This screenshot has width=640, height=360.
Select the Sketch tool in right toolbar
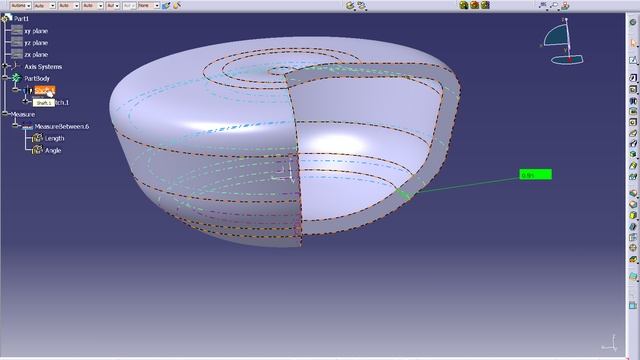point(633,60)
